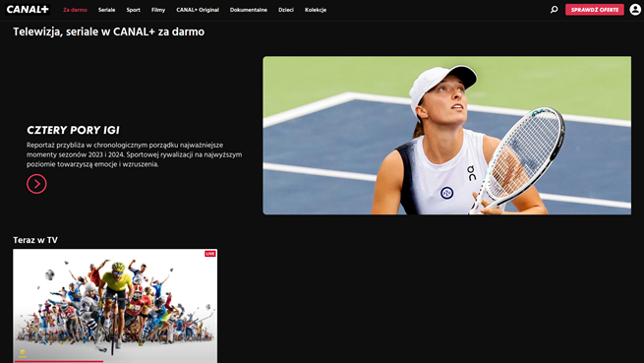The height and width of the screenshot is (363, 644).
Task: Click the Reportaż przybliża description text
Action: click(135, 154)
